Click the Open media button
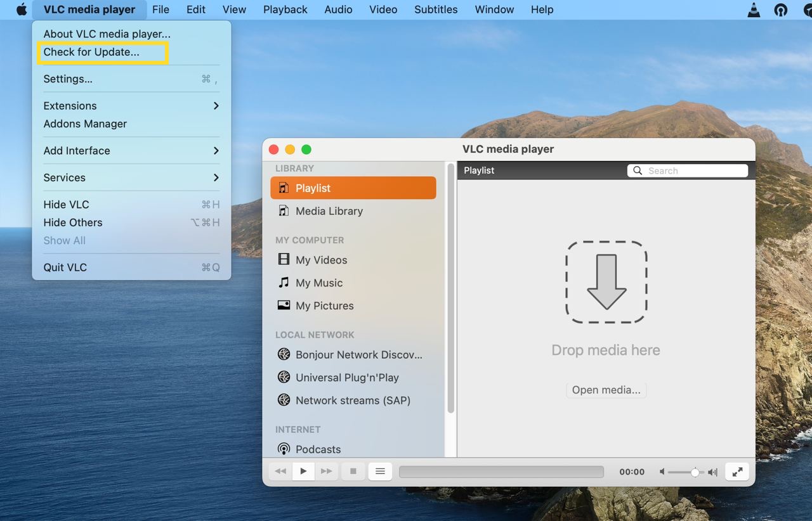This screenshot has width=812, height=521. click(606, 390)
